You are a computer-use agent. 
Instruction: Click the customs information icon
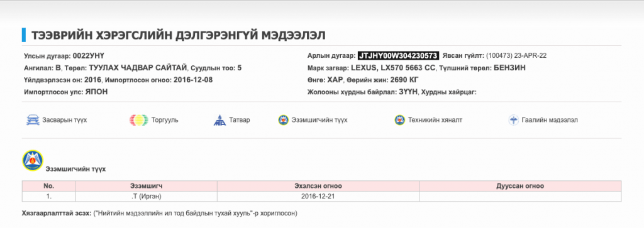[513, 120]
